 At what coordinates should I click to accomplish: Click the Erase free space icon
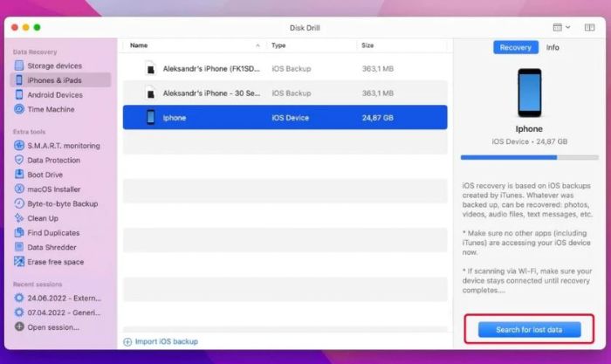pos(19,262)
